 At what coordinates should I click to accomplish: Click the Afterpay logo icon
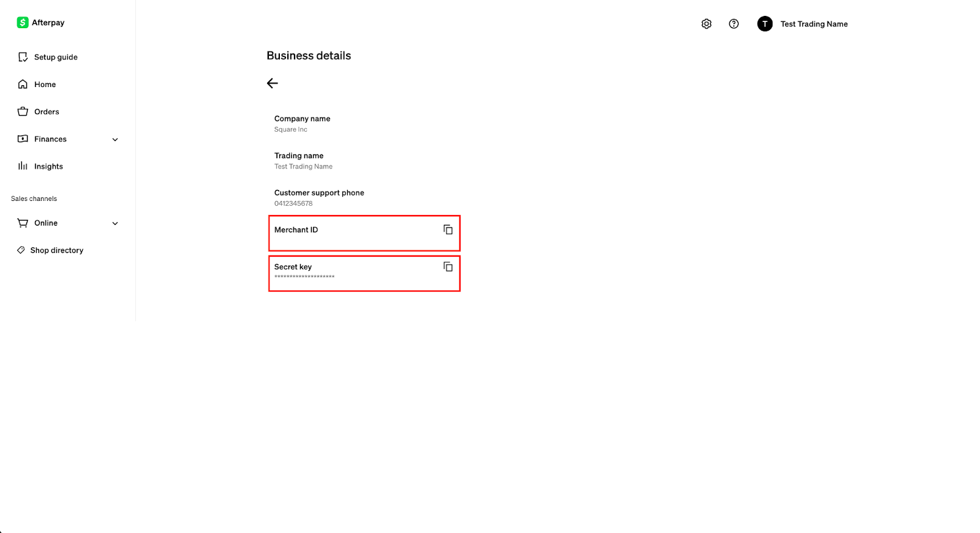coord(23,23)
